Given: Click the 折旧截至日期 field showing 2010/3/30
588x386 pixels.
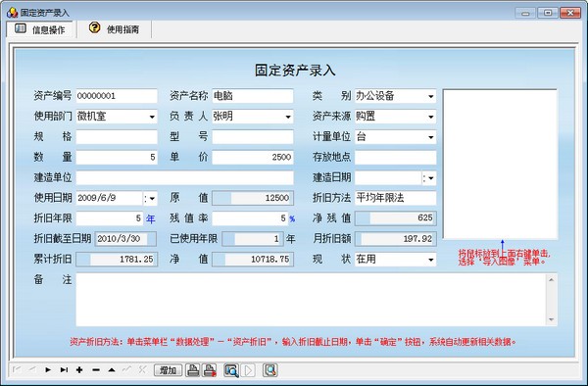Looking at the screenshot, I should tap(125, 239).
